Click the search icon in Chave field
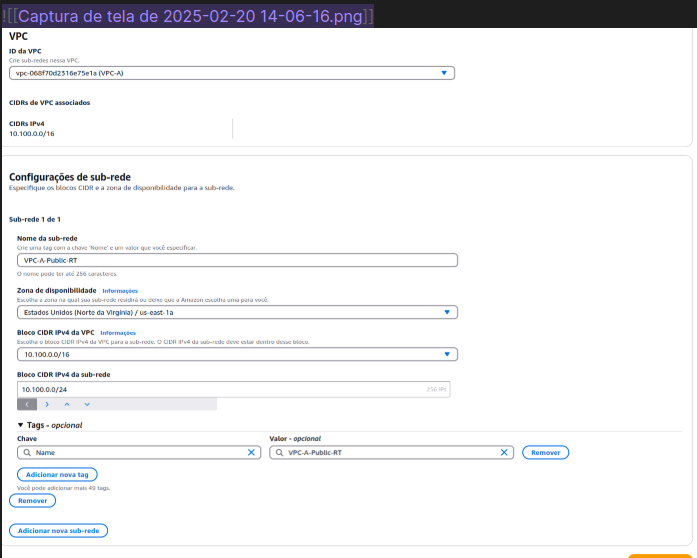The height and width of the screenshot is (558, 697). tap(26, 452)
